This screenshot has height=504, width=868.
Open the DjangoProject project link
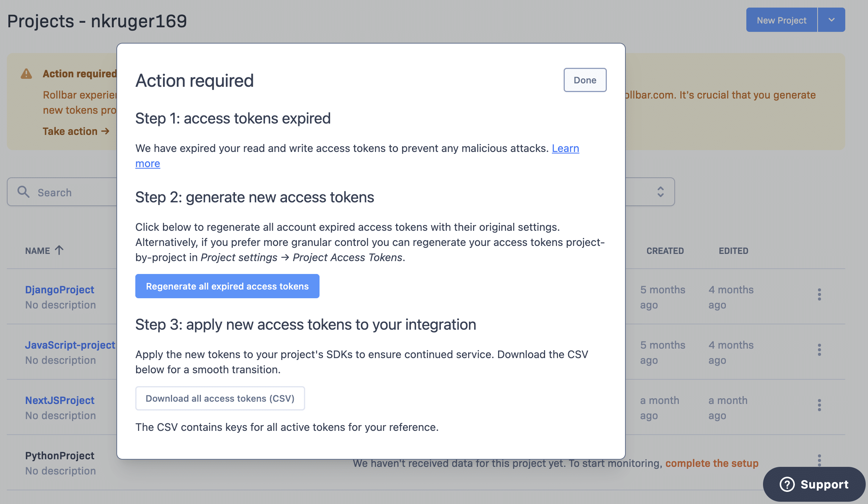click(x=60, y=290)
